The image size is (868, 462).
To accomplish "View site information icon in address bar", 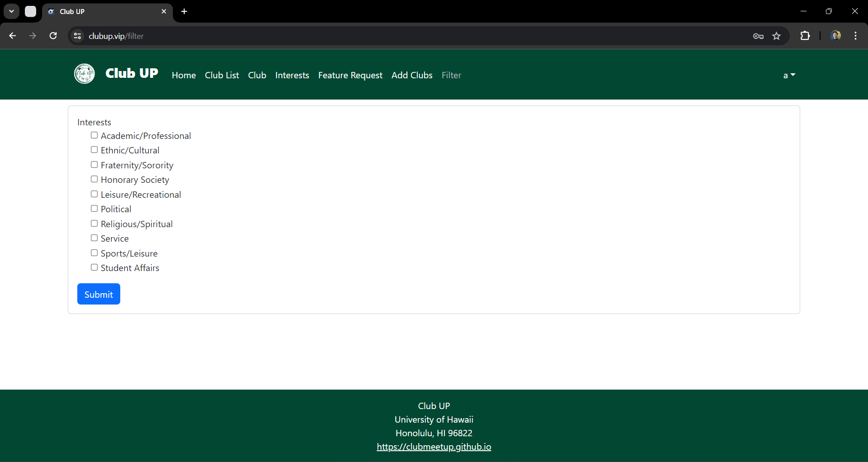I will pos(78,36).
